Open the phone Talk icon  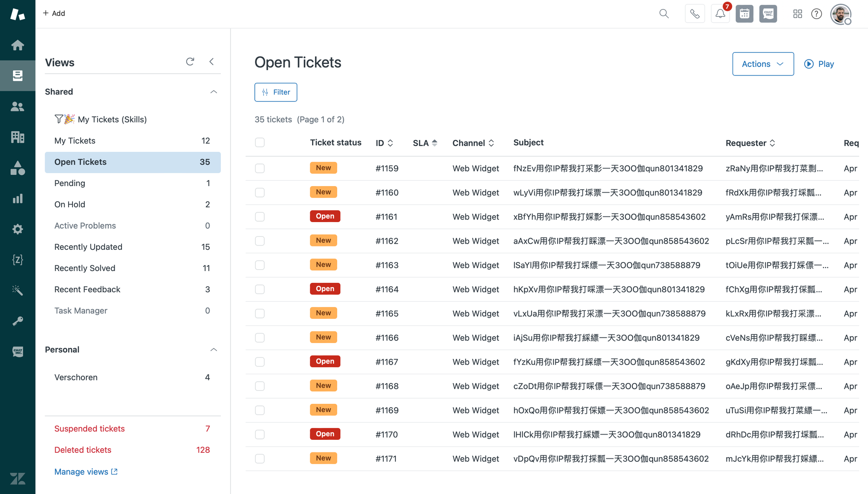pos(694,14)
